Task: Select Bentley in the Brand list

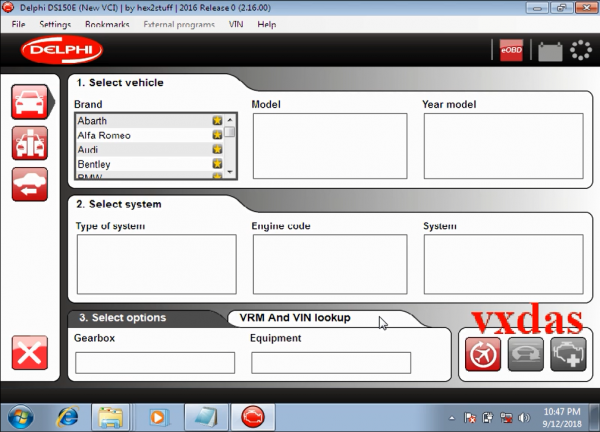Action: [x=150, y=164]
